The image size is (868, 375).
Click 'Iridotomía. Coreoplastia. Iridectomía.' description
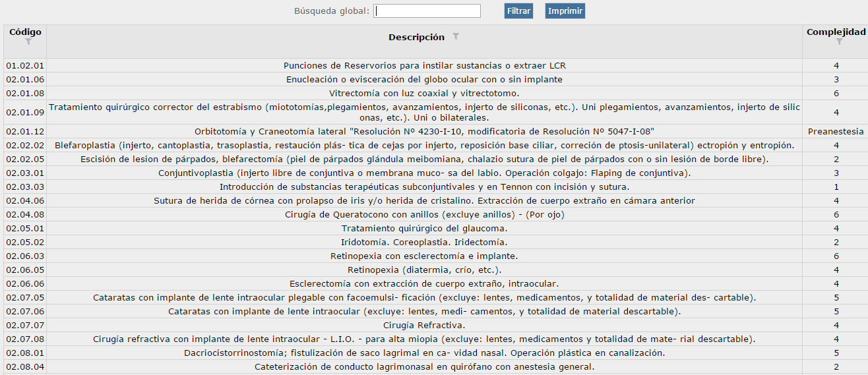coord(425,243)
